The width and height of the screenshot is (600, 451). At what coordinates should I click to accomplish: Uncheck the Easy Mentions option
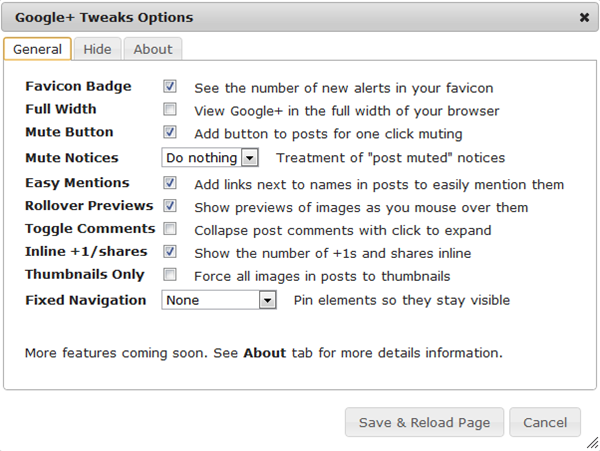point(170,184)
